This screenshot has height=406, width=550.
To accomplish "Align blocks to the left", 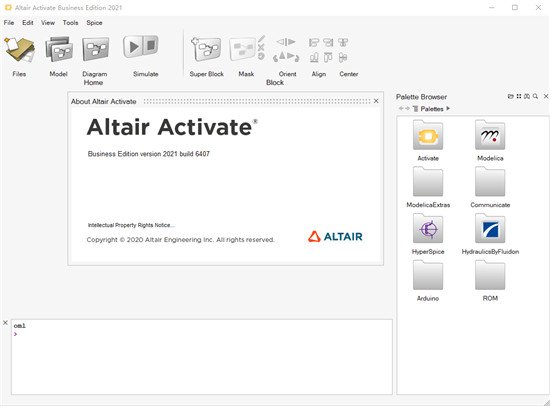I will point(314,43).
